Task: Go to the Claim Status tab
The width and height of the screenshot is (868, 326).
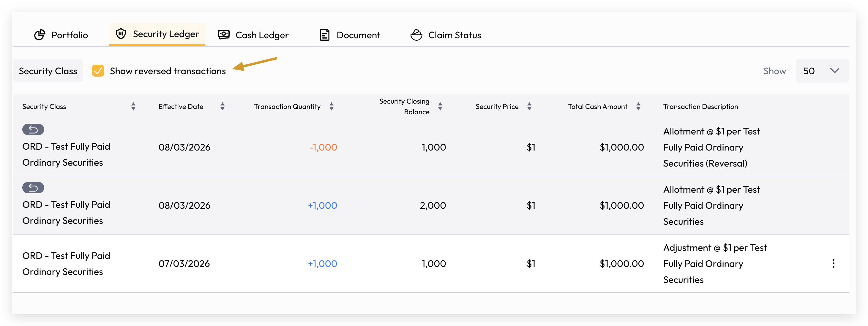Action: coord(446,35)
